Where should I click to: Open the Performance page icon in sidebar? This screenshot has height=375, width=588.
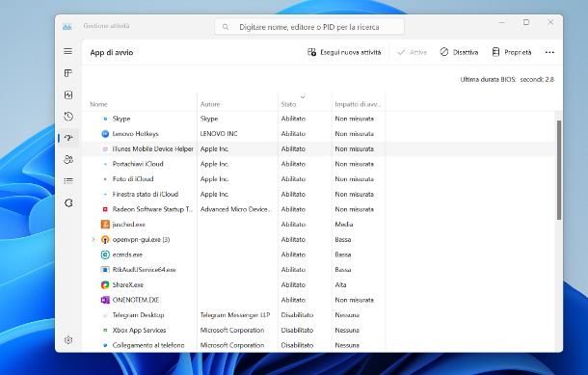click(x=68, y=94)
